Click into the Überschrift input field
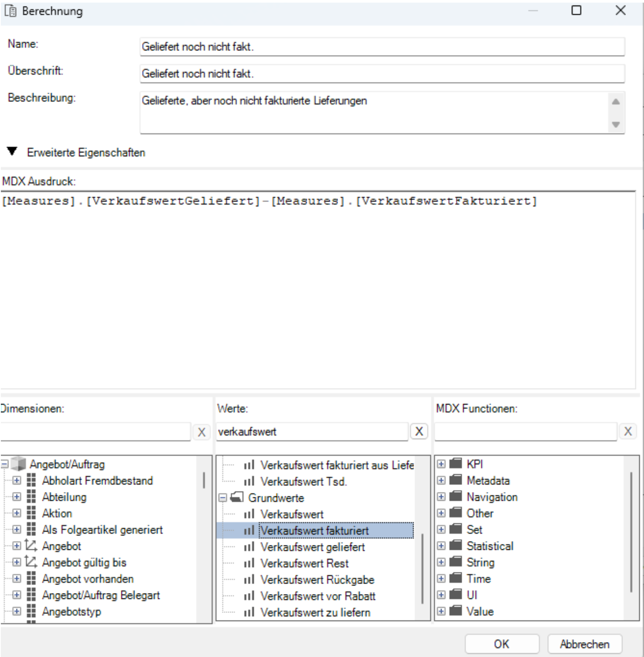The image size is (644, 657). pos(382,73)
